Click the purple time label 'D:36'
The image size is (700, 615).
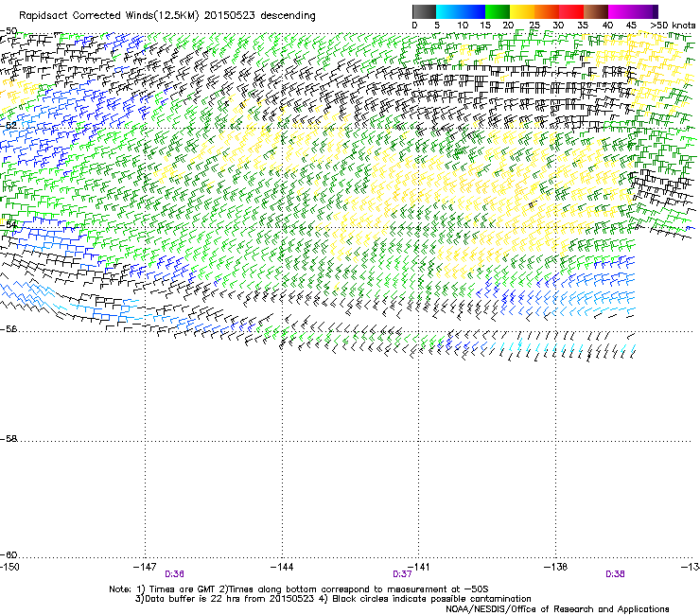coord(175,574)
